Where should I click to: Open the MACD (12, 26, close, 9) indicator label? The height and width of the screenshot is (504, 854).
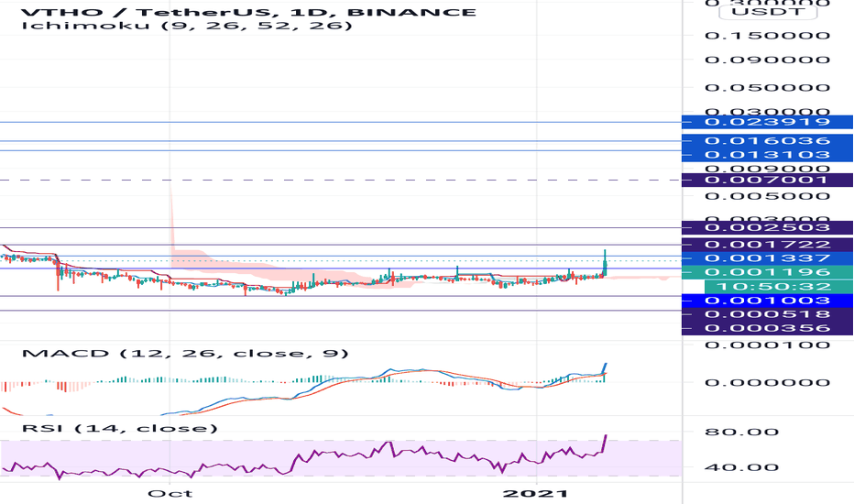(x=184, y=353)
